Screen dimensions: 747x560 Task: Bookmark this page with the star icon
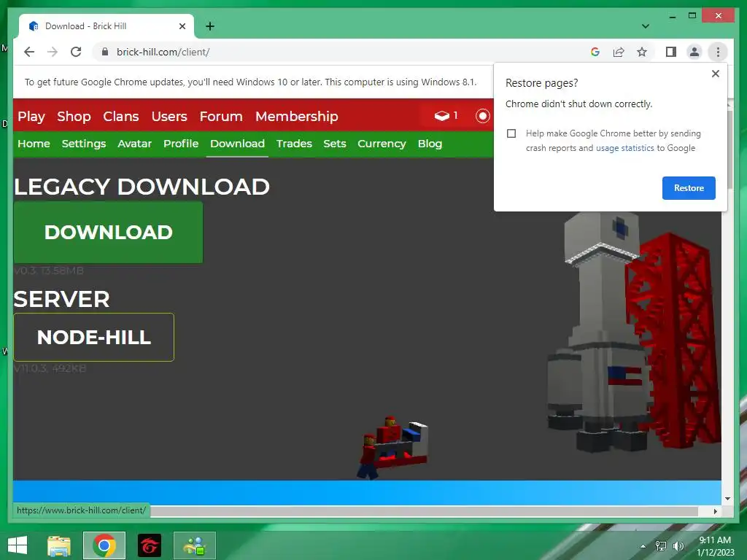pyautogui.click(x=642, y=52)
